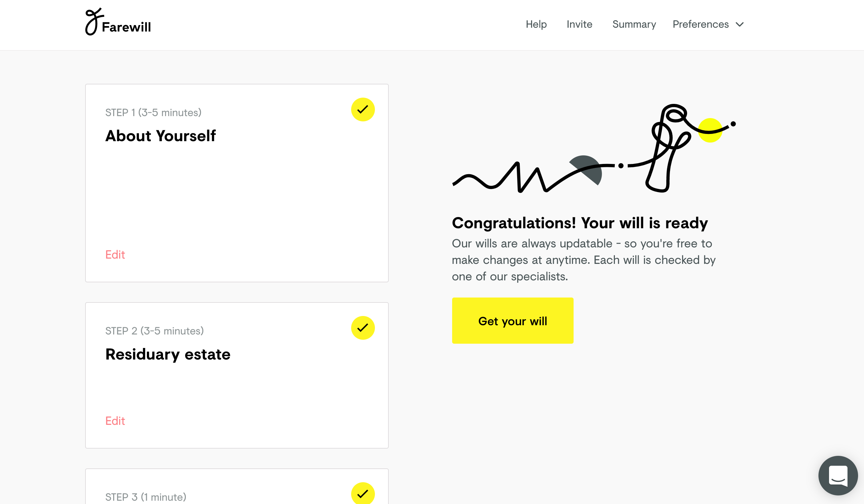The height and width of the screenshot is (504, 864).
Task: Click the Farewill logo icon
Action: [x=93, y=21]
